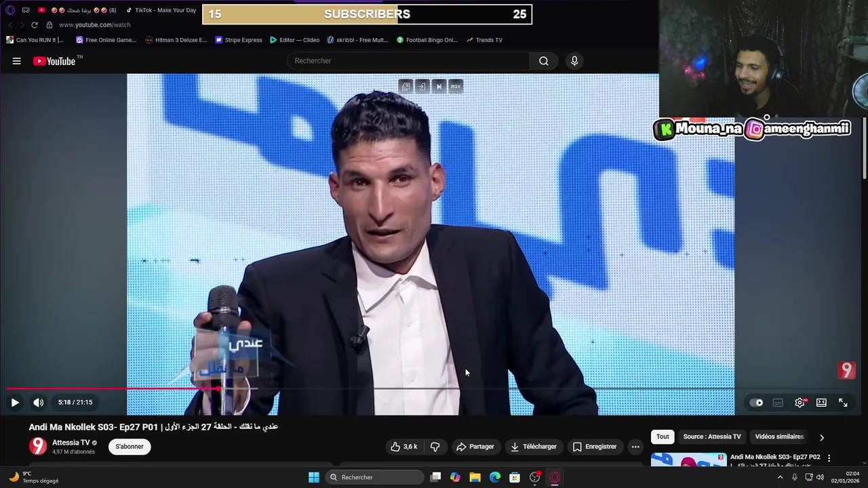Click the skip-next overlay icon above video
868x488 pixels.
[x=439, y=87]
